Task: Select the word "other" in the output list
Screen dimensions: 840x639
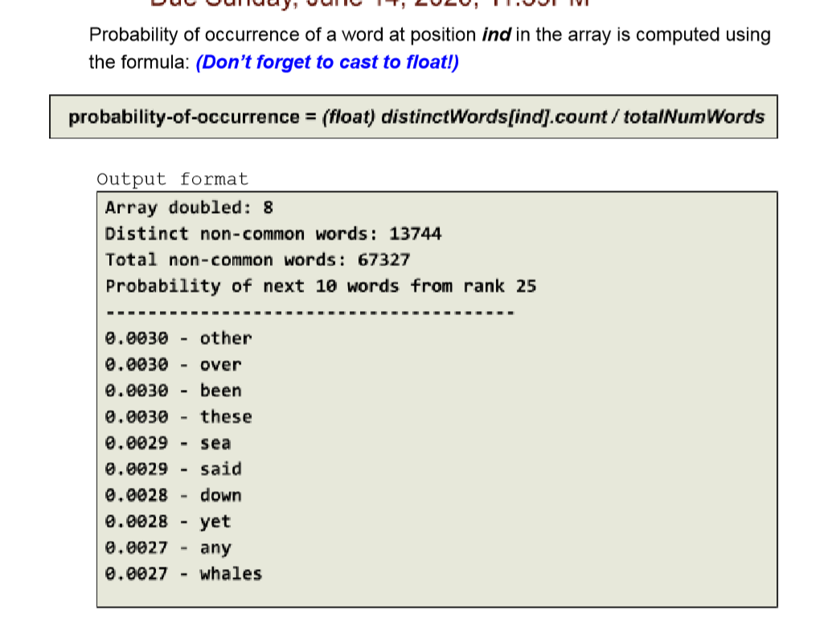Action: click(x=227, y=338)
